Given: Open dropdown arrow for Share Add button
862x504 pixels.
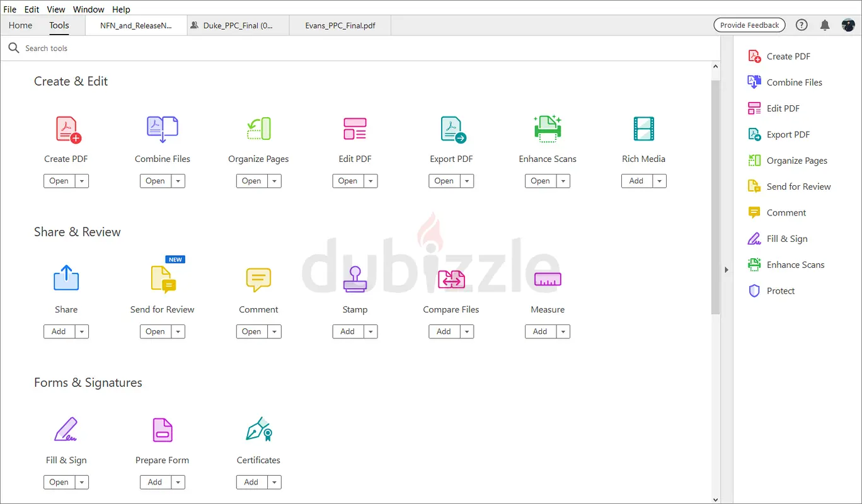Looking at the screenshot, I should click(x=82, y=332).
